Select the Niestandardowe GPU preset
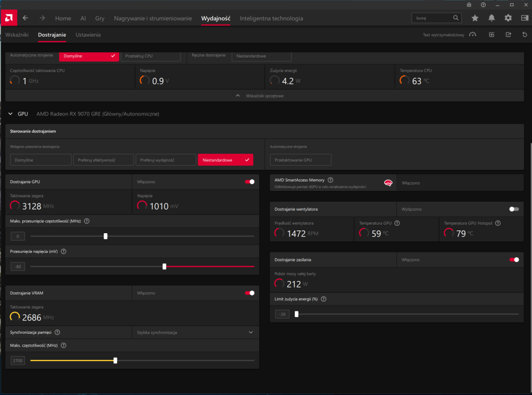532x395 pixels. pos(226,160)
